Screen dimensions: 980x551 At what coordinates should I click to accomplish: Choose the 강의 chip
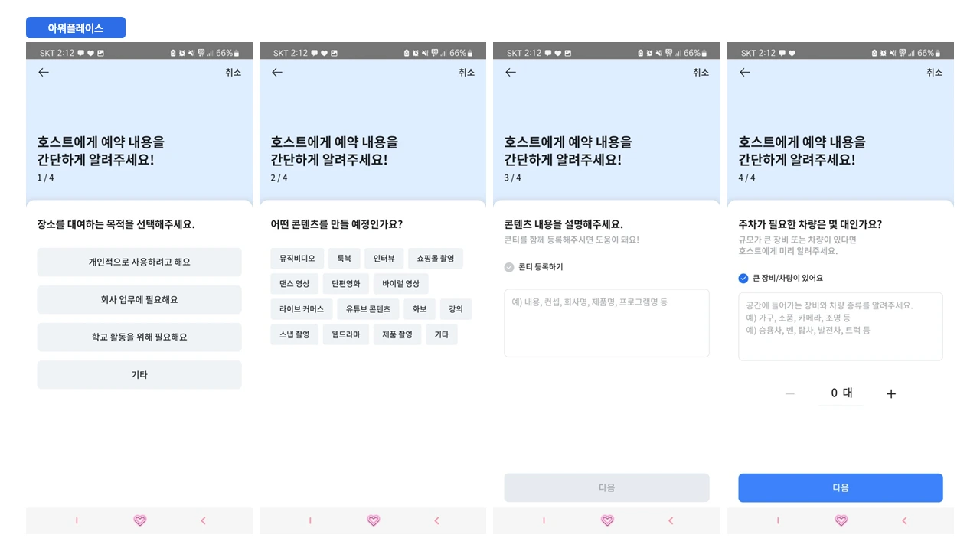click(x=456, y=309)
